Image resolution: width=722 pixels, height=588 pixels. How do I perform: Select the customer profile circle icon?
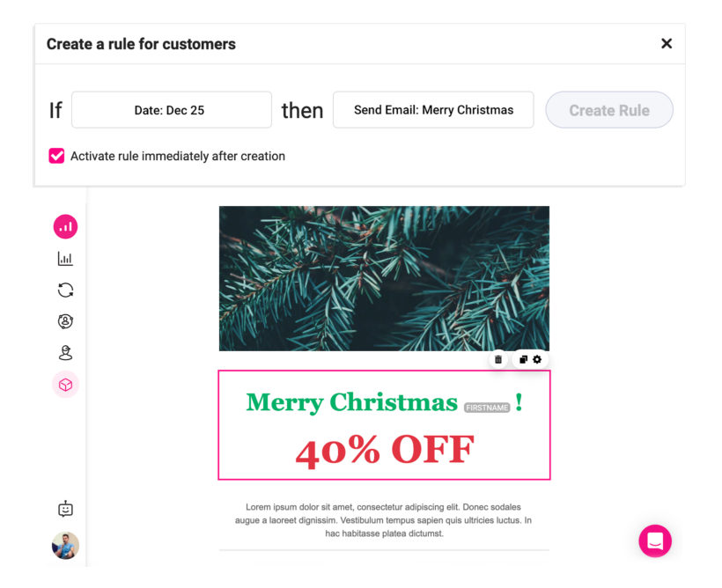click(65, 322)
